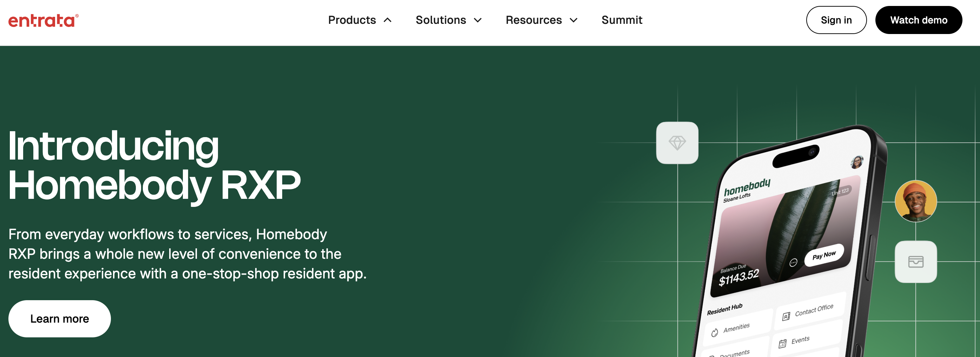The image size is (980, 357).
Task: Click the small profile avatar on phone
Action: click(857, 162)
